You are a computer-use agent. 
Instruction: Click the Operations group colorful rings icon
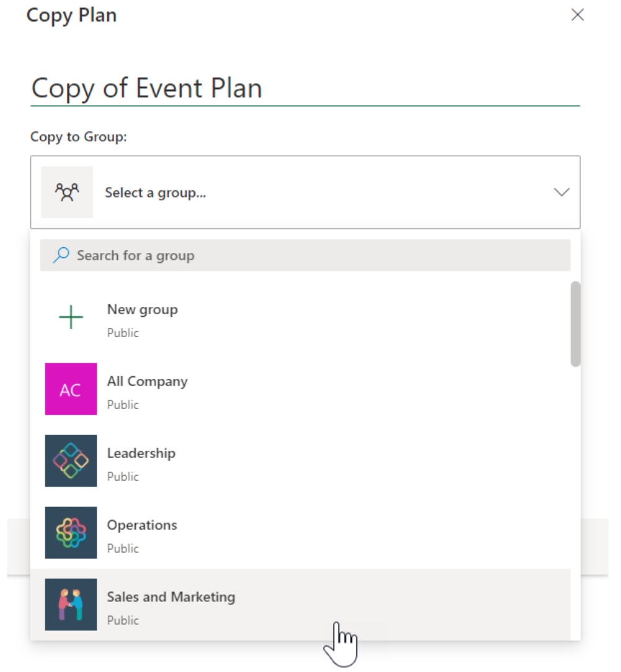(x=71, y=533)
